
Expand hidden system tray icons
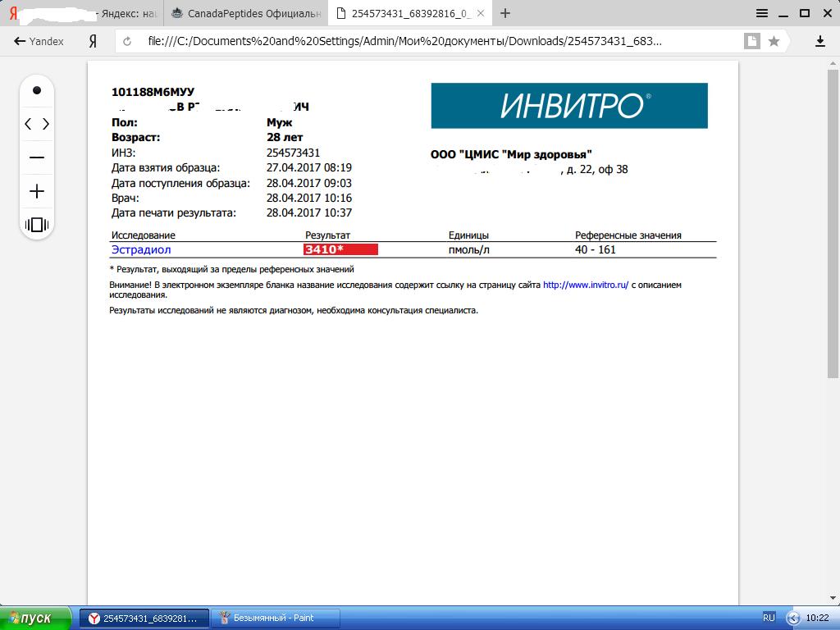[793, 618]
